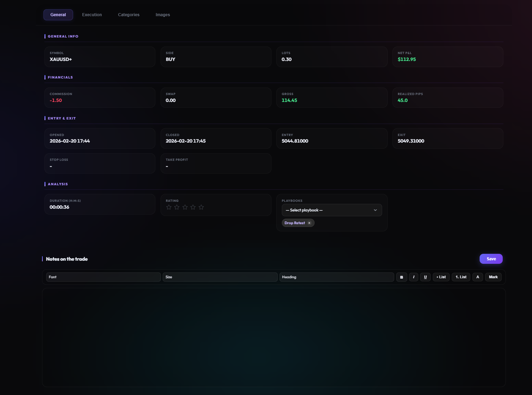Select the third rating star
This screenshot has width=532, height=395.
(185, 207)
